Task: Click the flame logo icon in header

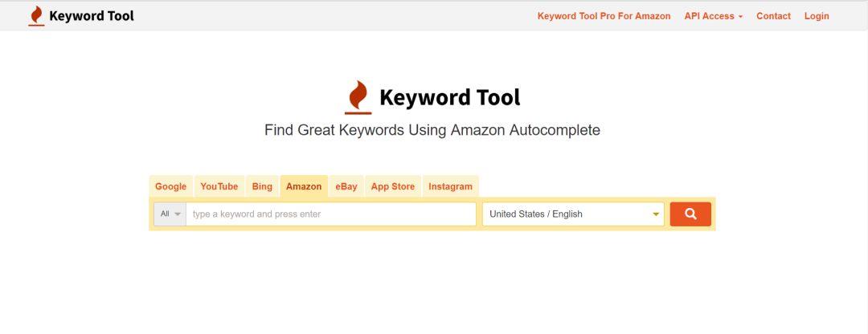Action: pos(36,16)
